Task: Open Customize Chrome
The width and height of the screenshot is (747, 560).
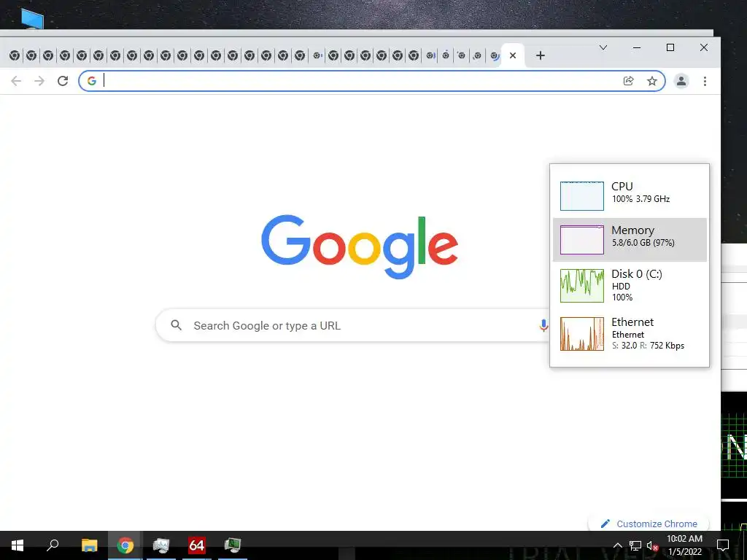Action: pyautogui.click(x=649, y=524)
